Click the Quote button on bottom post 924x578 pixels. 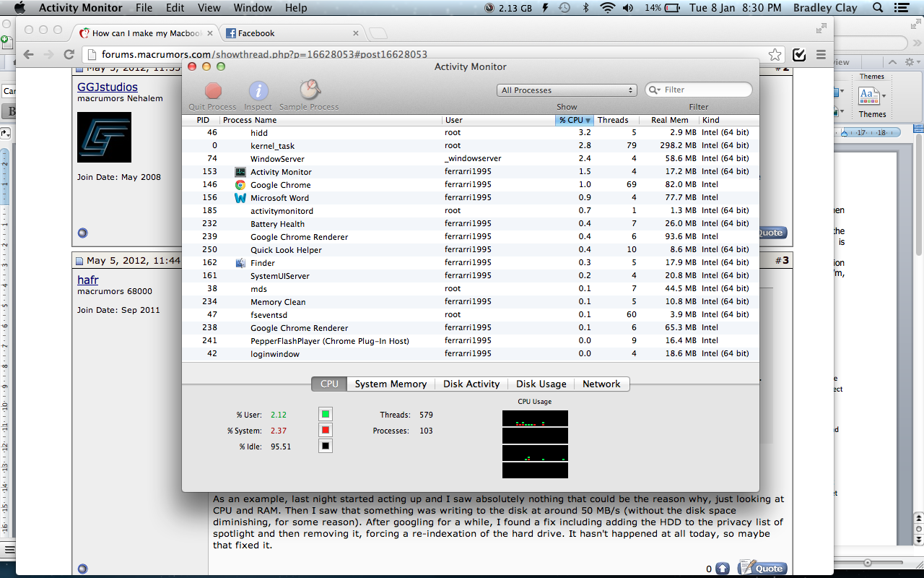[762, 569]
